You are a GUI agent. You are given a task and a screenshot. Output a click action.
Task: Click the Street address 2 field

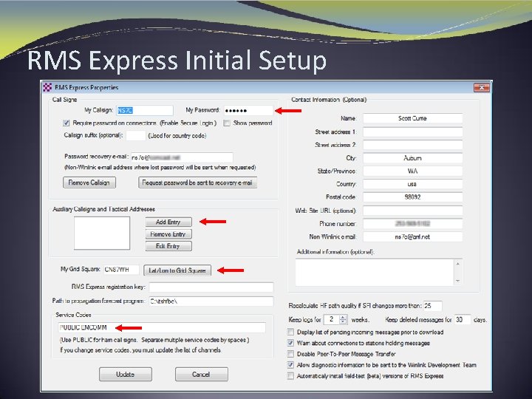point(412,145)
